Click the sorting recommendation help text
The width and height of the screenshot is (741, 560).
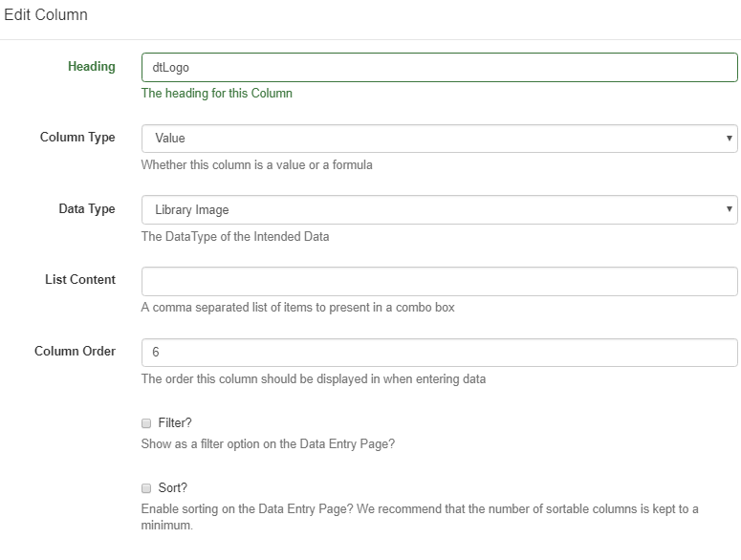[x=420, y=517]
